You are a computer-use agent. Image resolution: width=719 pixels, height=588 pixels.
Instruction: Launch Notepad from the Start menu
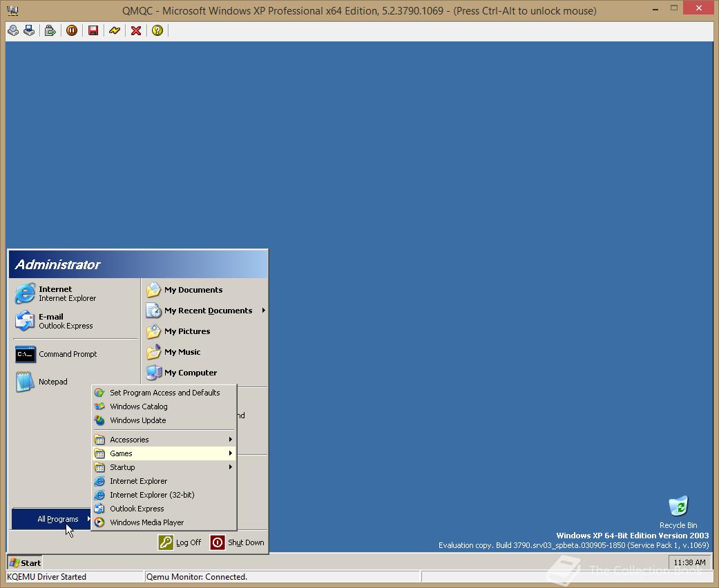[53, 382]
